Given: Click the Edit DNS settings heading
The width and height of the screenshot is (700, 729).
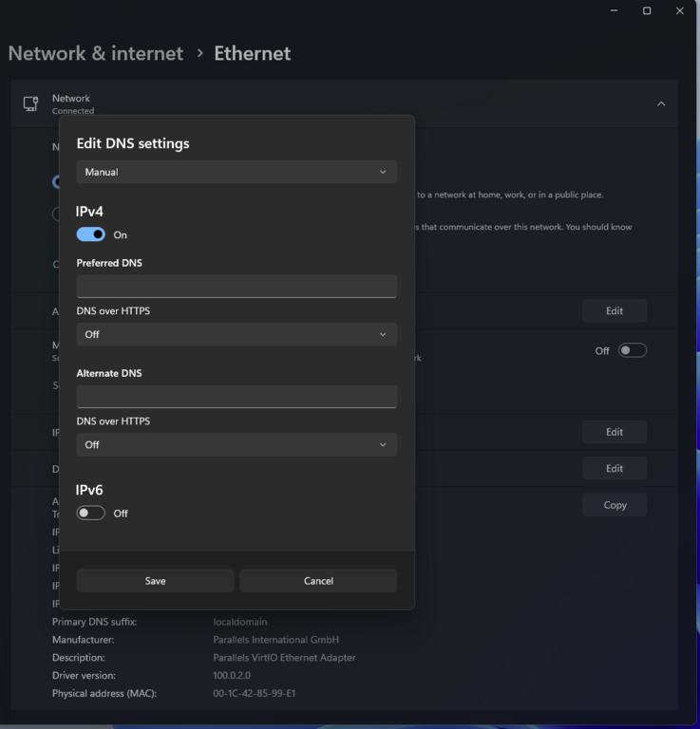Looking at the screenshot, I should point(133,143).
